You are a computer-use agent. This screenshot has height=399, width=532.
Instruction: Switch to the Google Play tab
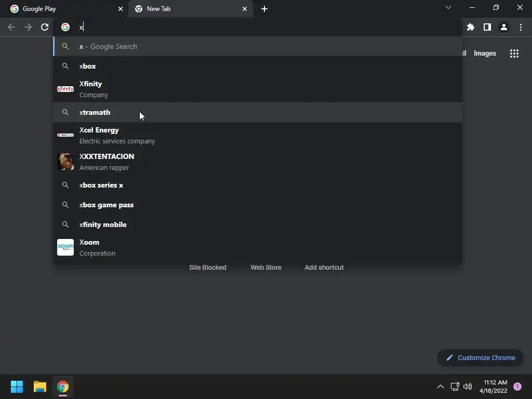[64, 9]
